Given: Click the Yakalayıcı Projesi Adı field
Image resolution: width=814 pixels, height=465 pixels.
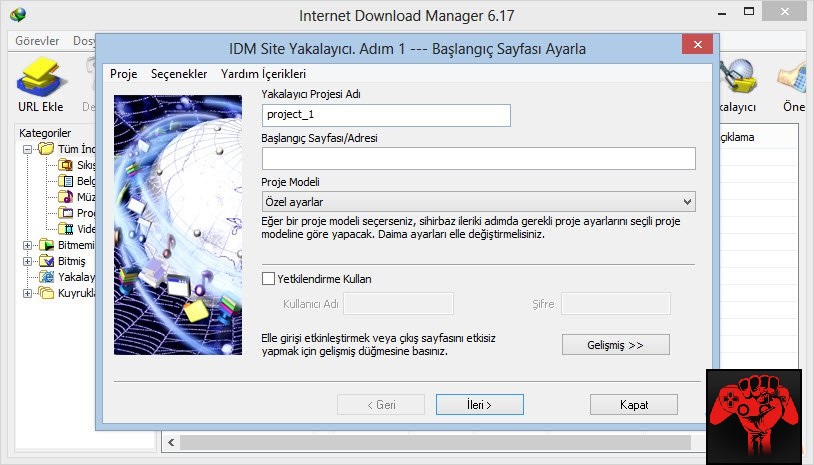Looking at the screenshot, I should click(x=386, y=115).
